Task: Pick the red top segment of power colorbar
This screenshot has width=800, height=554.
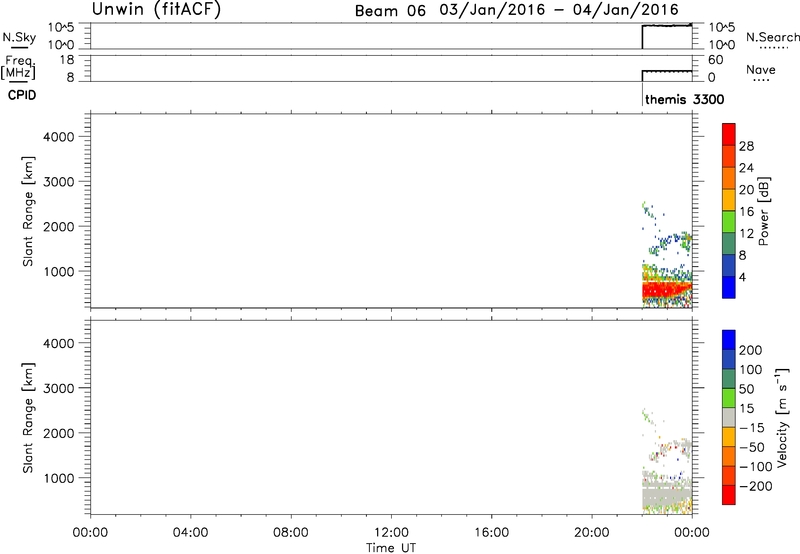Action: pos(729,134)
